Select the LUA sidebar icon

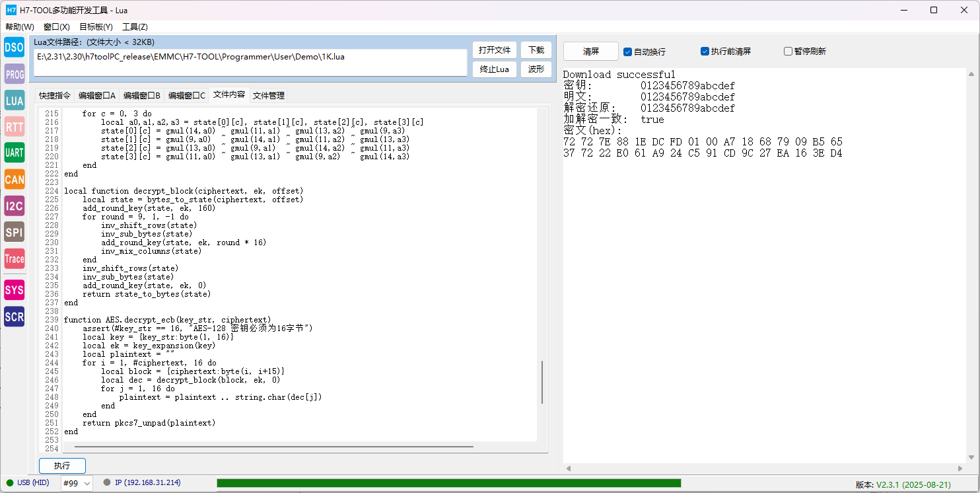coord(15,100)
